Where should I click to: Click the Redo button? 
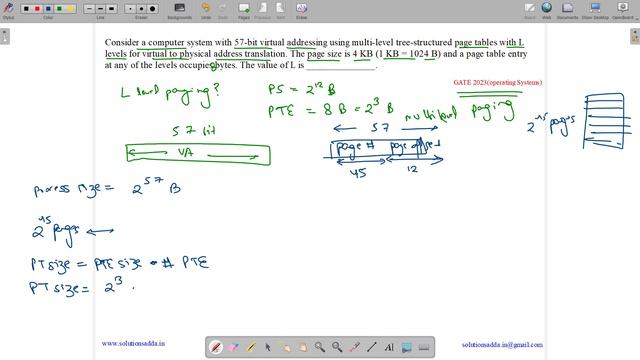222,10
